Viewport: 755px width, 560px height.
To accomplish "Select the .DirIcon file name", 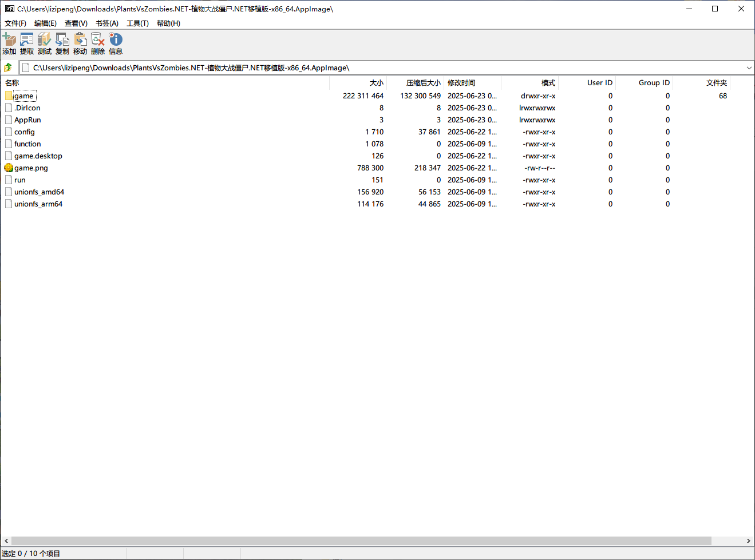I will (x=27, y=108).
